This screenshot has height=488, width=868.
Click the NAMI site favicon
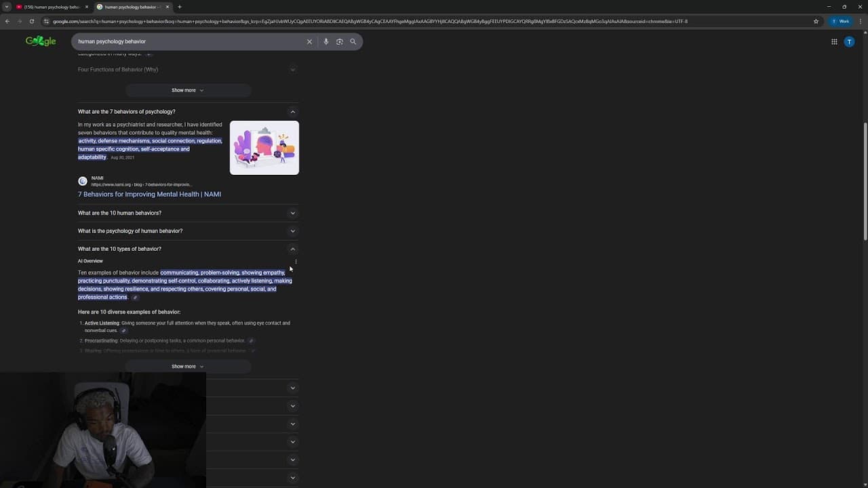click(x=83, y=181)
